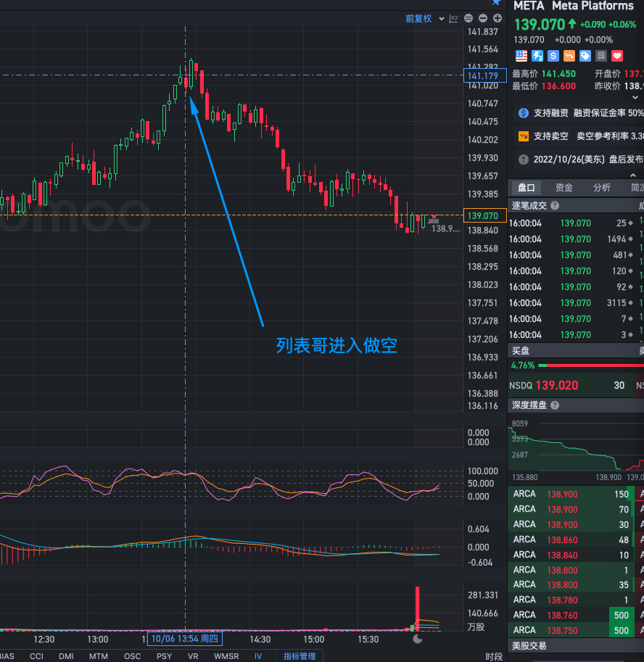The image size is (644, 662).
Task: Click the depth chart area
Action: pyautogui.click(x=576, y=446)
